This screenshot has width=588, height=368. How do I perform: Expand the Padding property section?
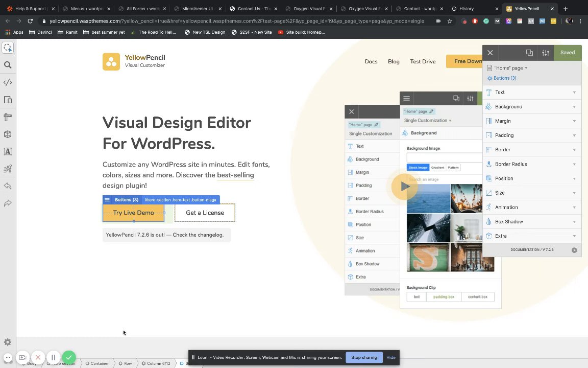[x=532, y=135]
